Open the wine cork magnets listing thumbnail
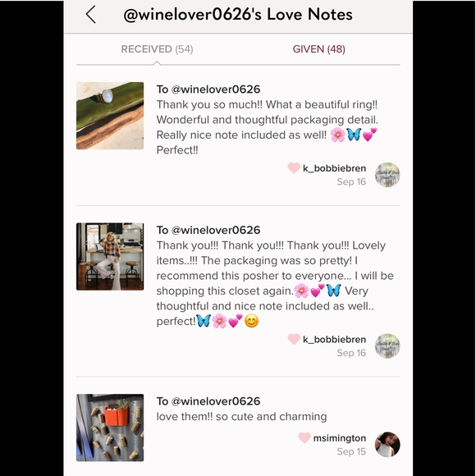 point(110,428)
